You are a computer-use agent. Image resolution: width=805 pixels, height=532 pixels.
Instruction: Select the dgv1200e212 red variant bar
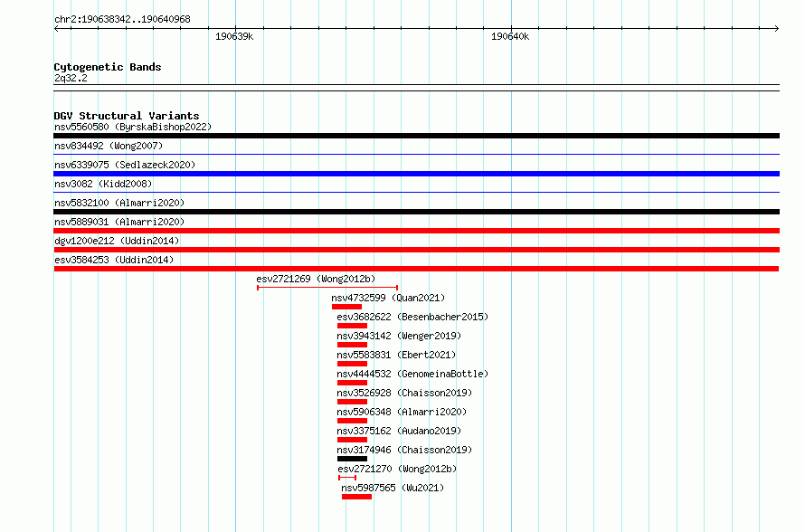coord(416,250)
